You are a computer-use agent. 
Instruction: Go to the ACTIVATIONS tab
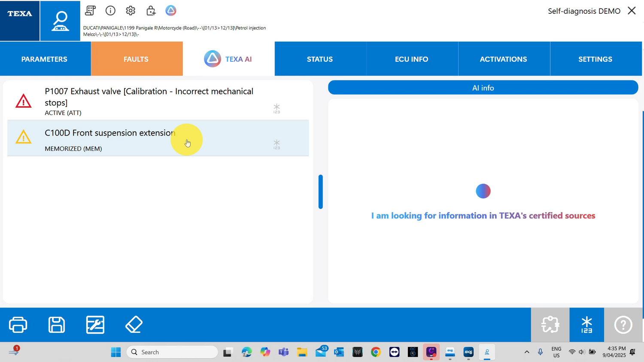pos(504,59)
